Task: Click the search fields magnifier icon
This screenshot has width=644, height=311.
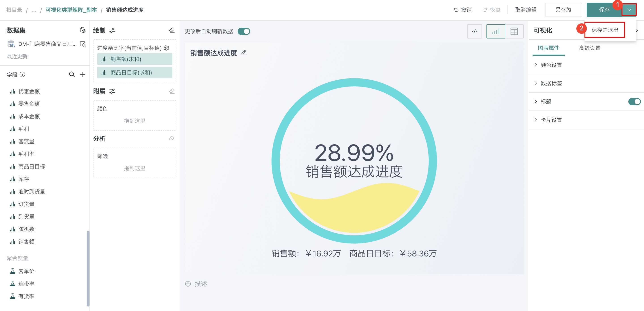Action: [x=72, y=74]
